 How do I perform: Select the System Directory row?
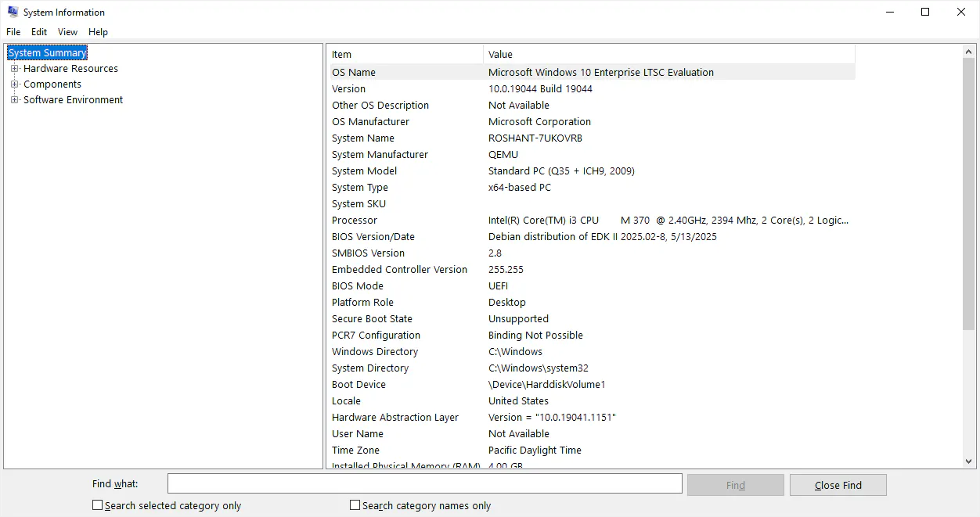tap(591, 368)
